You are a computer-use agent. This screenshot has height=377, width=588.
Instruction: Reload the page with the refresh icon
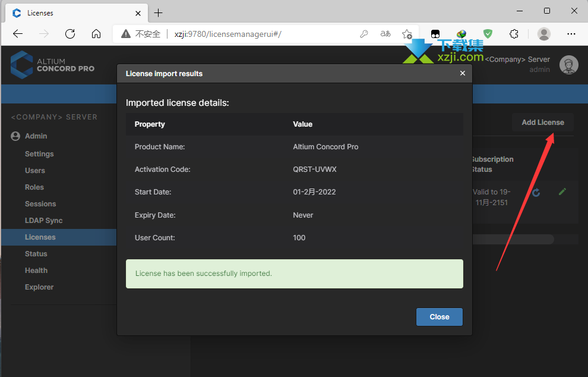click(70, 34)
